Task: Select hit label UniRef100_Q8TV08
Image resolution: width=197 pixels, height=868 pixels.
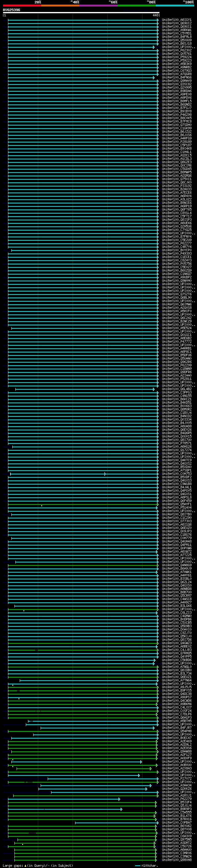Action: 176,830
